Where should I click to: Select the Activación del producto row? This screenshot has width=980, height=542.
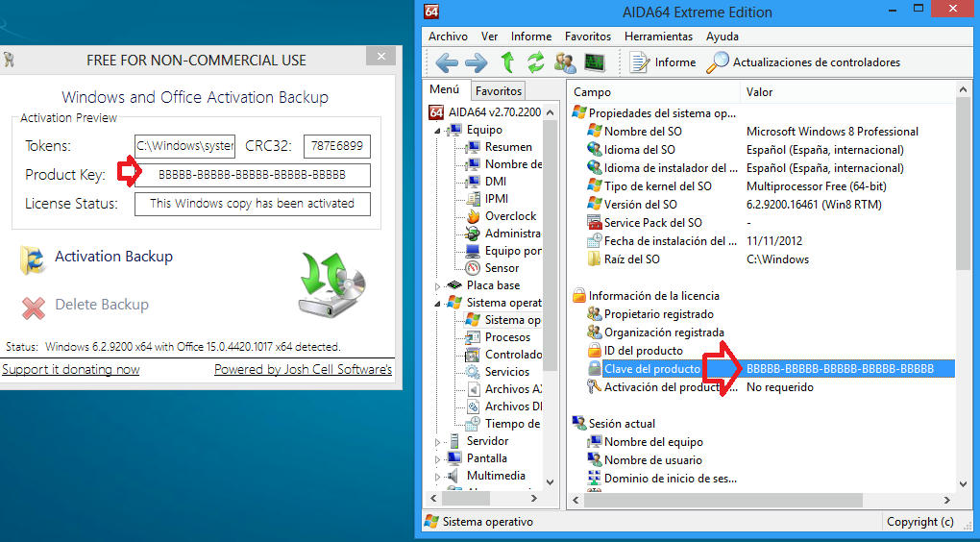point(761,387)
